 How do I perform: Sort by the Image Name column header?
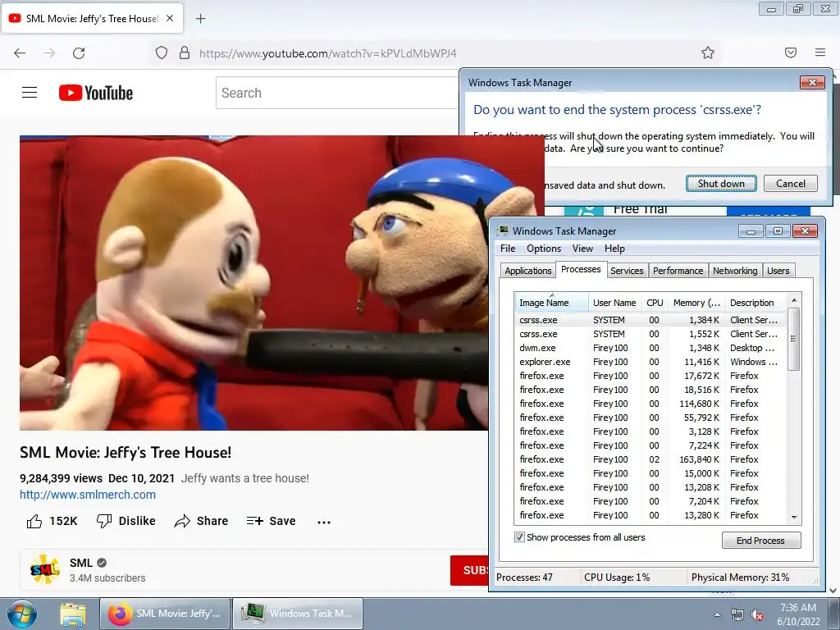pos(551,303)
